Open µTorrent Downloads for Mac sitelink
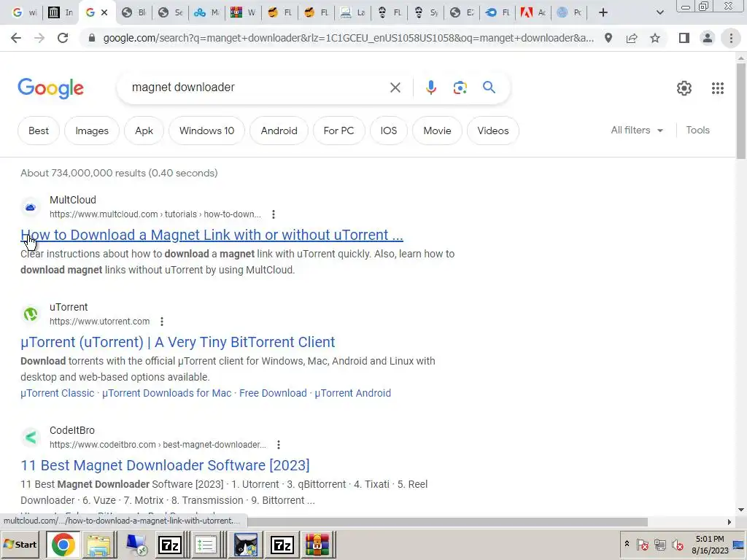Screen dimensions: 747x560 pos(167,393)
